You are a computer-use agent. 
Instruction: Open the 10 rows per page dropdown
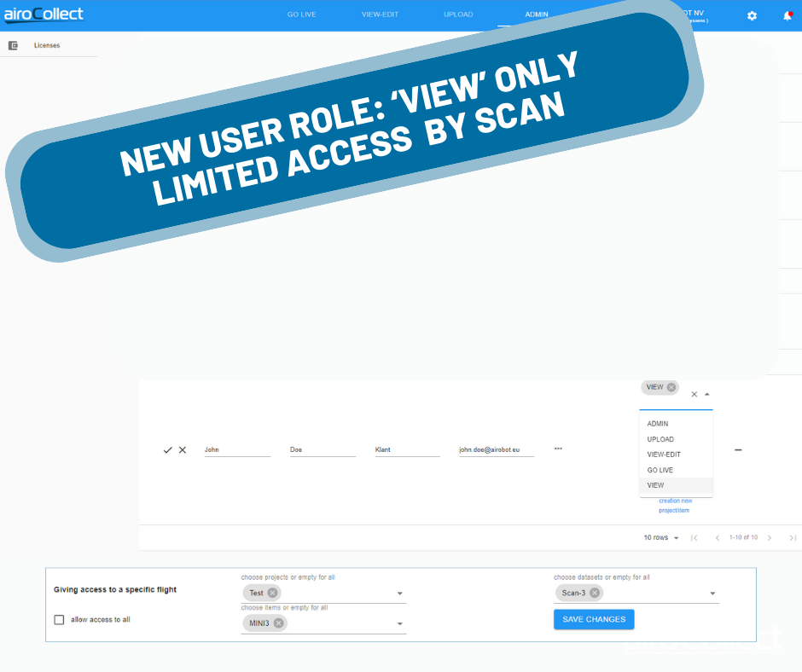661,538
